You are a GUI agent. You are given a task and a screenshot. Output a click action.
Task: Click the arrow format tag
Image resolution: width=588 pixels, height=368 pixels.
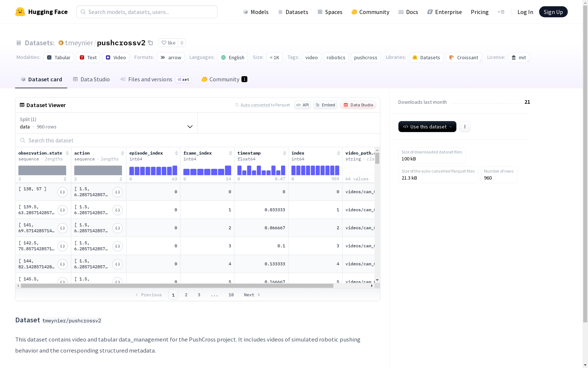(171, 57)
